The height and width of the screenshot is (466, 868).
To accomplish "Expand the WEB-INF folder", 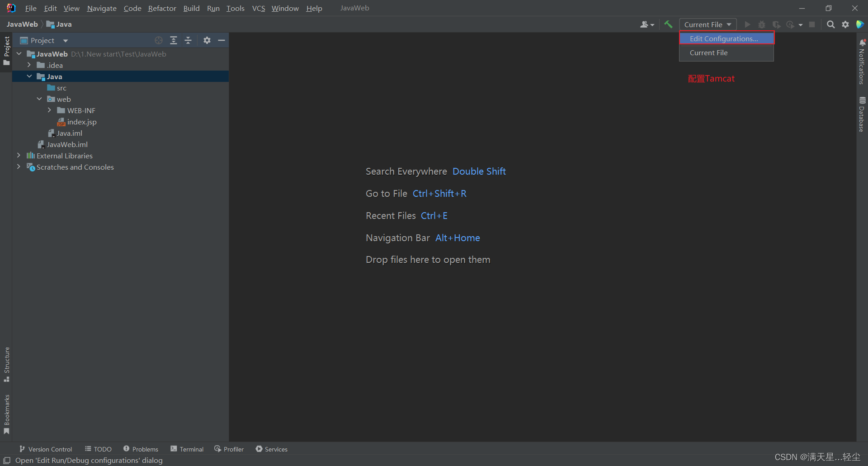I will (x=50, y=110).
